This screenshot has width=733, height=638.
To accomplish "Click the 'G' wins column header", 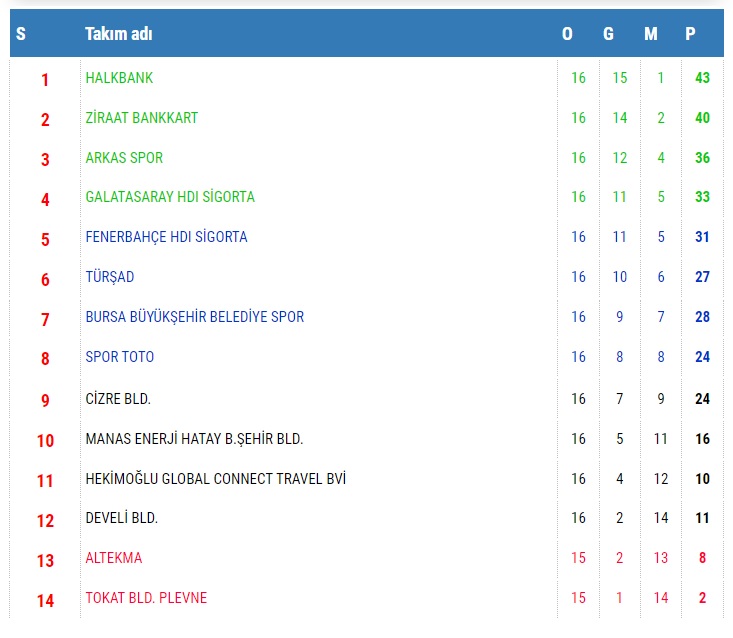I will [608, 34].
